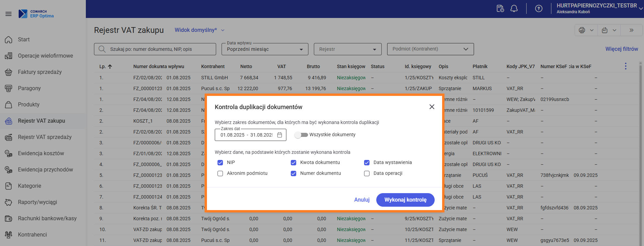Click the notification bell icon
The height and width of the screenshot is (246, 644).
(514, 8)
